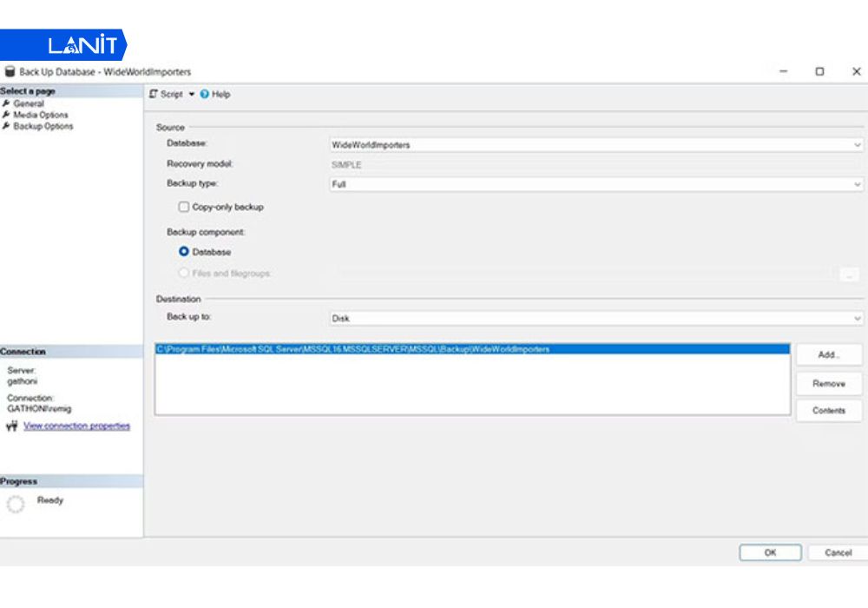Screen dimensions: 868x608
Task: Open the Media Options page
Action: [x=41, y=115]
